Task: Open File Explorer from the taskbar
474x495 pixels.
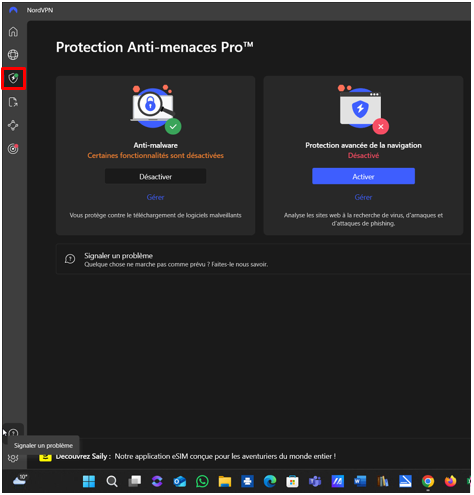Action: coord(225,481)
